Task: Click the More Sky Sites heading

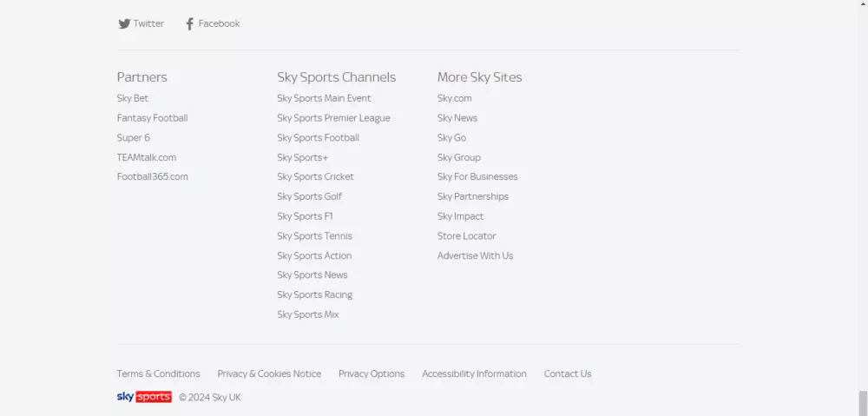Action: click(479, 77)
